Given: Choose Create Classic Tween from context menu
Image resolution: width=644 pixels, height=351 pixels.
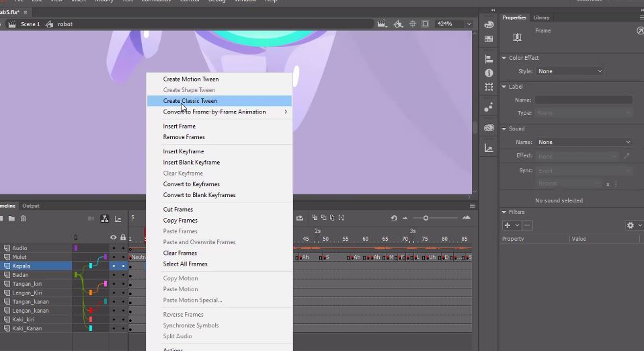Looking at the screenshot, I should point(190,101).
